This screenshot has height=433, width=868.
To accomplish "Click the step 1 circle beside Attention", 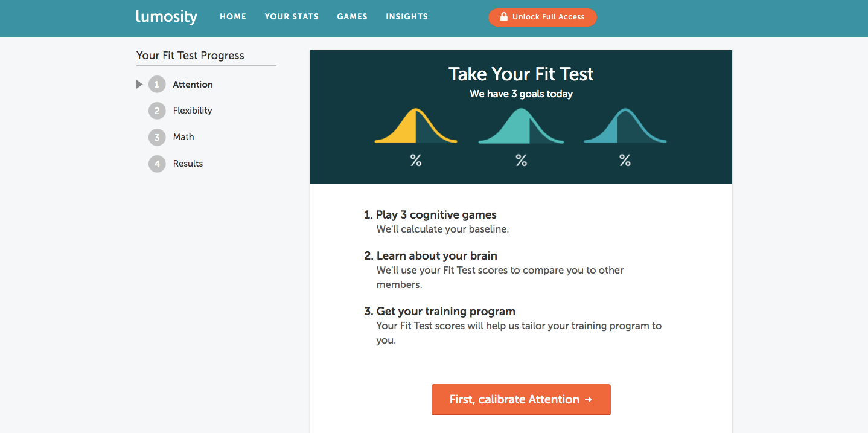I will (157, 85).
